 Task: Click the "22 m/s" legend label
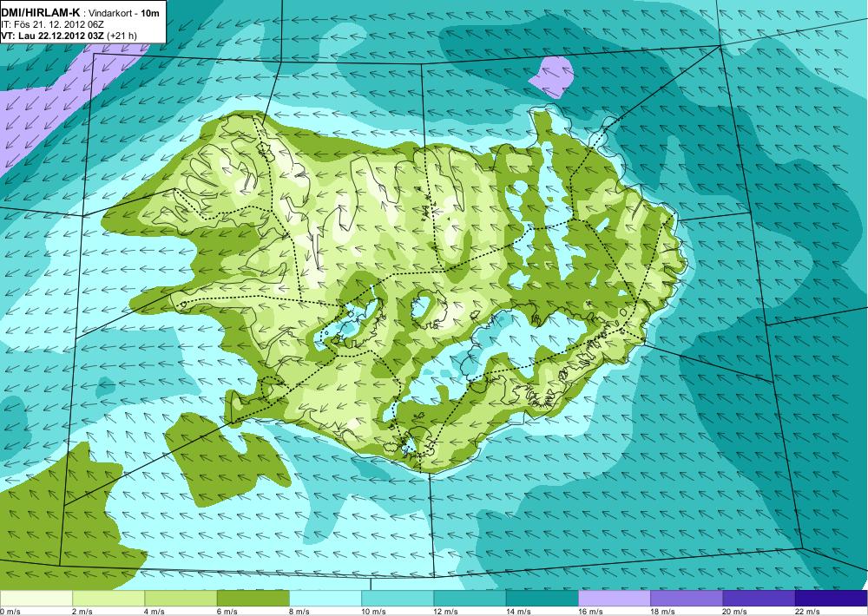807,612
